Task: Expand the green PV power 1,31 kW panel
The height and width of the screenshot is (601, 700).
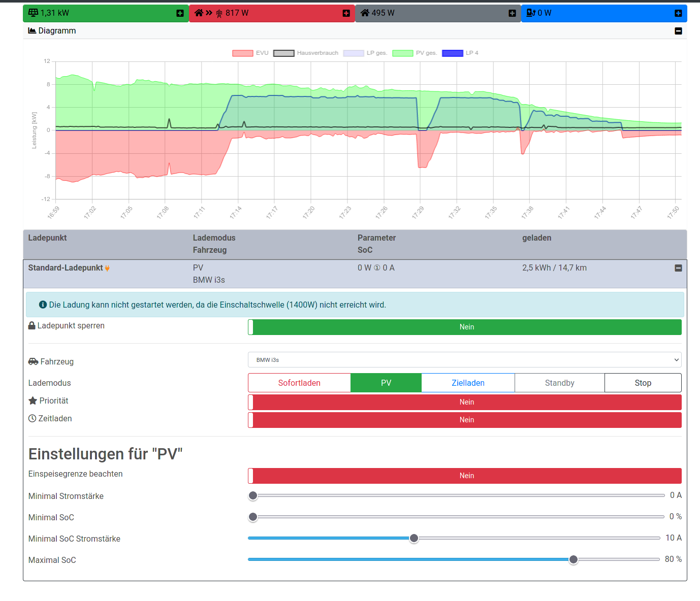Action: [x=180, y=13]
